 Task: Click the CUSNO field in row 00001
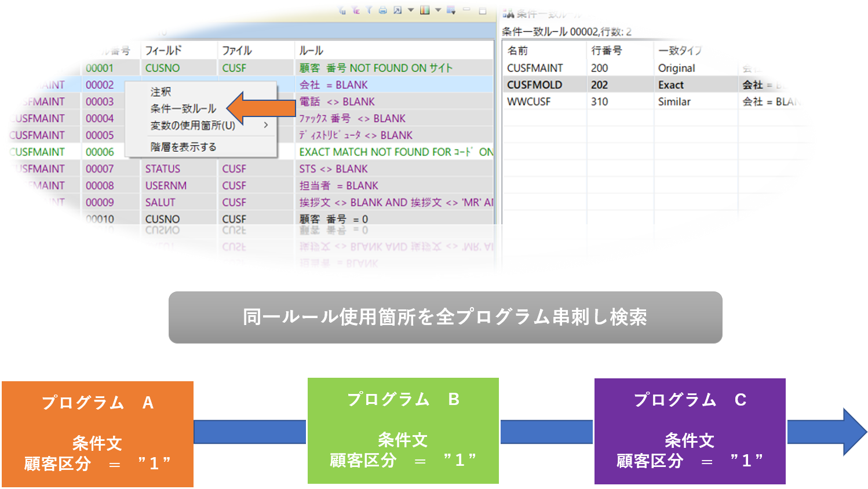pyautogui.click(x=162, y=68)
